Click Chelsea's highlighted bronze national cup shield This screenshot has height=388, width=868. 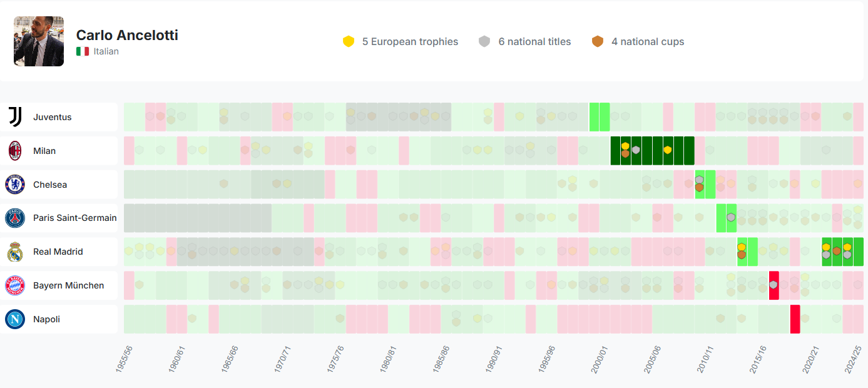pyautogui.click(x=700, y=188)
